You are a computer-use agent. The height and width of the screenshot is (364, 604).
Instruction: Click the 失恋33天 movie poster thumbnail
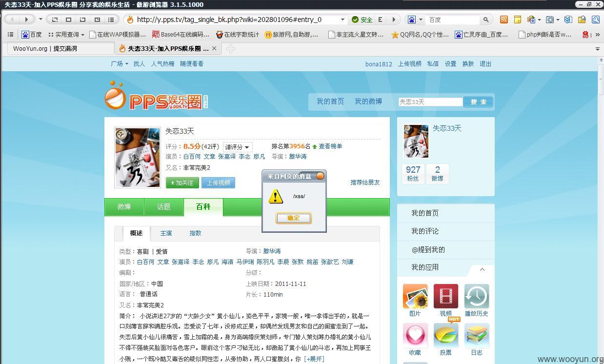pos(137,158)
